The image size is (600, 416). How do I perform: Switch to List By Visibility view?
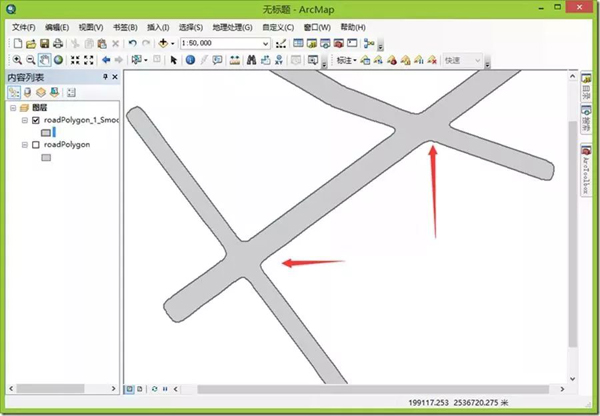[41, 92]
